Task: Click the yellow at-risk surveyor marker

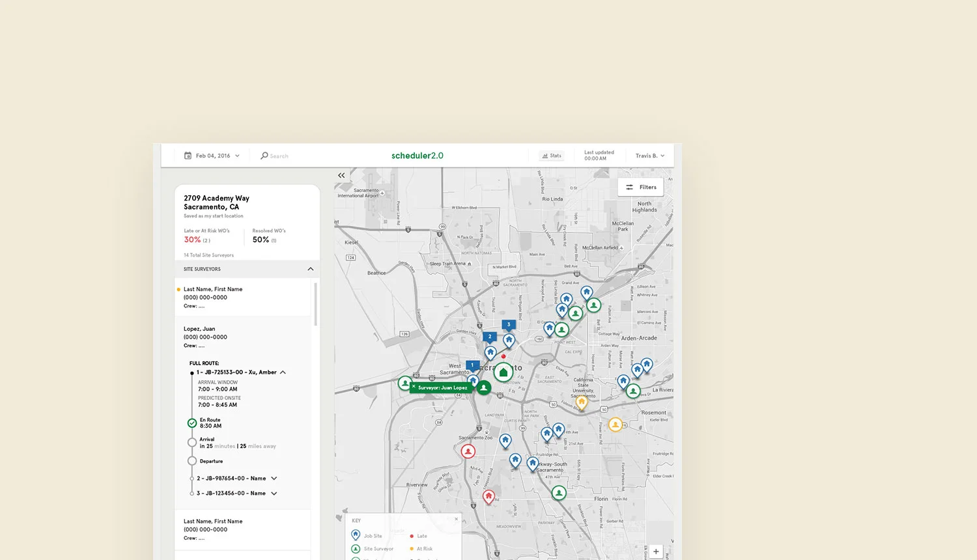Action: point(615,425)
